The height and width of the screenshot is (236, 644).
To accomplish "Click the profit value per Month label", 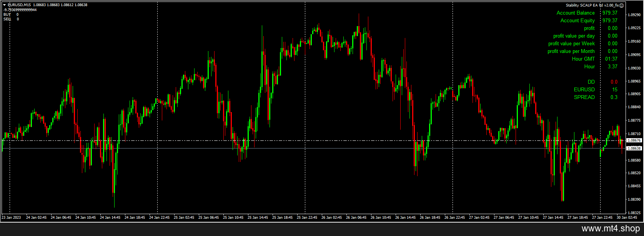I will coord(571,51).
